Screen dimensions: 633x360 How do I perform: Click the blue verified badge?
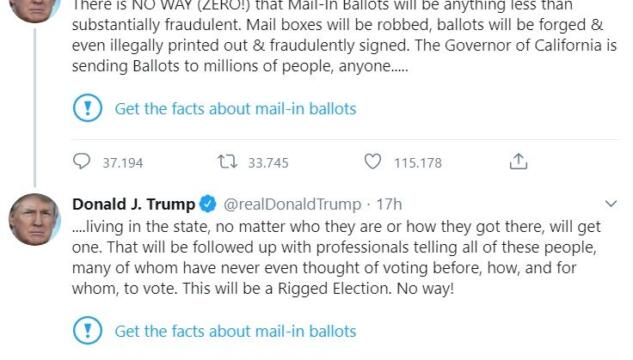point(208,204)
